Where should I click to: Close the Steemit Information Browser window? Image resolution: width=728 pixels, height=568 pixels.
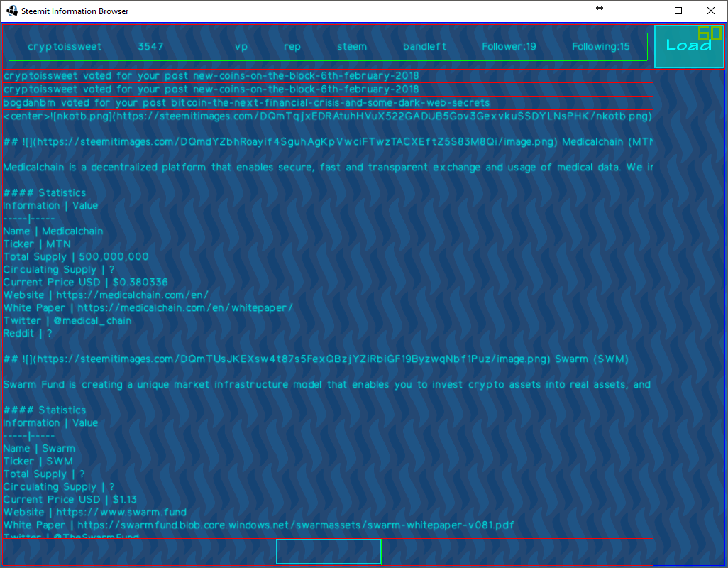[711, 11]
